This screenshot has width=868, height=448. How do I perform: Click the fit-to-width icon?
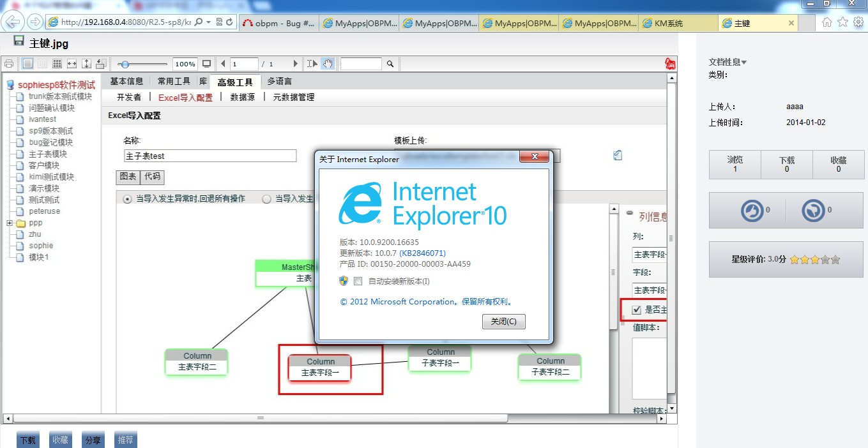pos(72,64)
